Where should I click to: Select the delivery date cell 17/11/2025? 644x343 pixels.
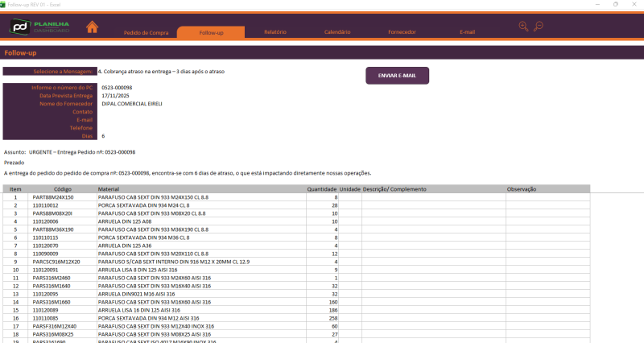(x=114, y=96)
